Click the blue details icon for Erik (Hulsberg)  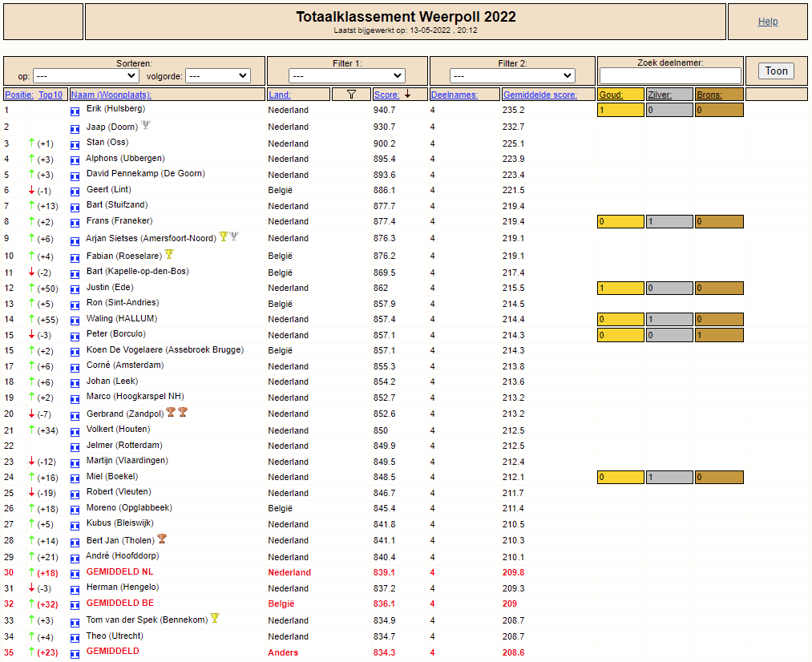point(75,111)
